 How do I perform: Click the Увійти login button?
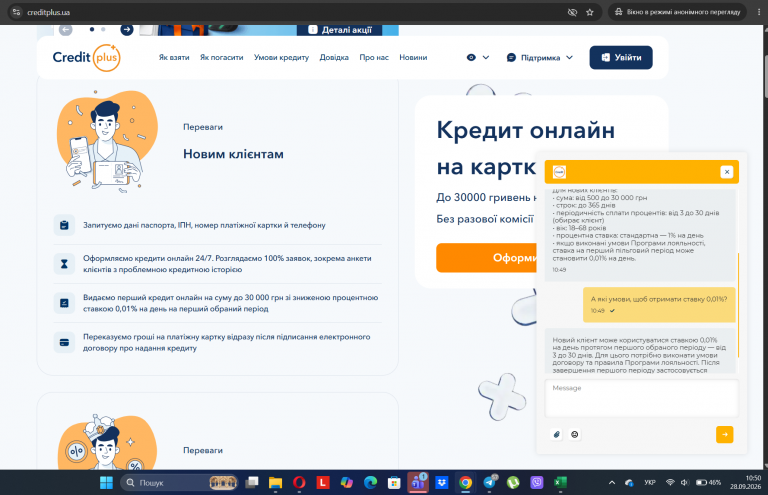pos(621,57)
